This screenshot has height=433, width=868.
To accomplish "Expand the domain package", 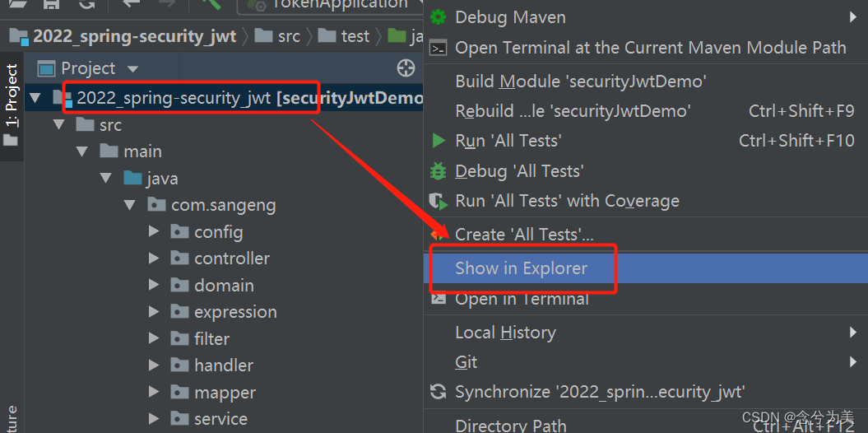I will point(154,285).
